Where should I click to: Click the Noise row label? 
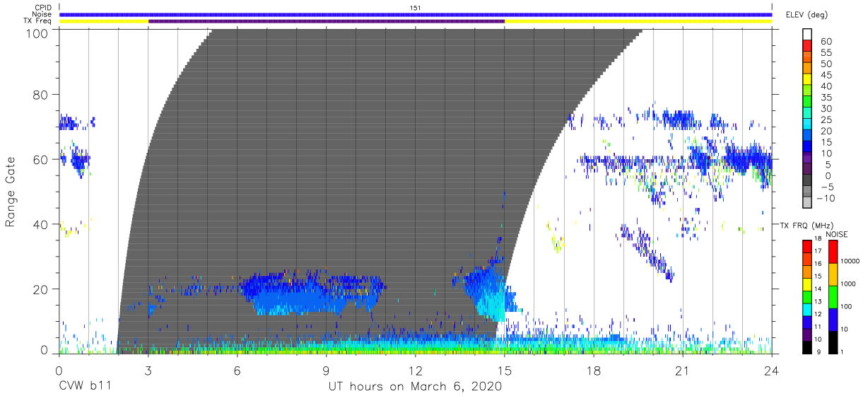(42, 14)
